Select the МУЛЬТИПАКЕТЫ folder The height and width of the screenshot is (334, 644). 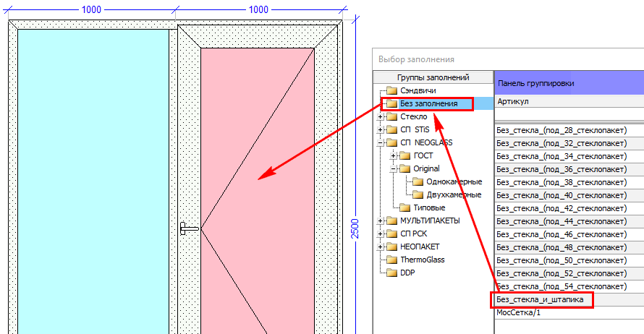[430, 220]
